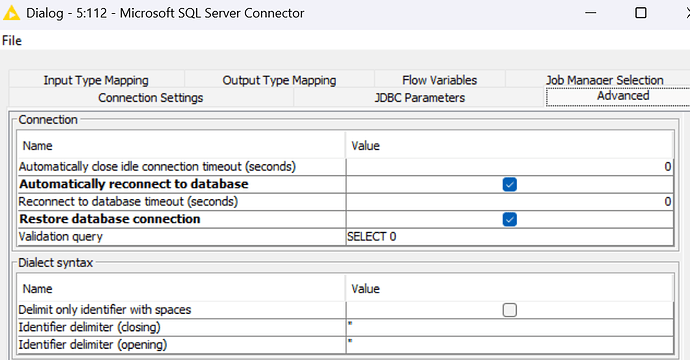Open the File menu
The width and height of the screenshot is (690, 360).
12,40
